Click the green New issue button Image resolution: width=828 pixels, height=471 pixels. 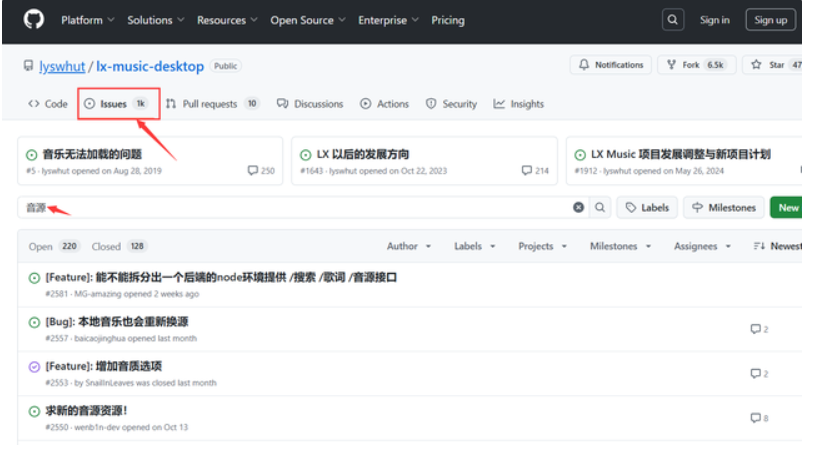786,208
